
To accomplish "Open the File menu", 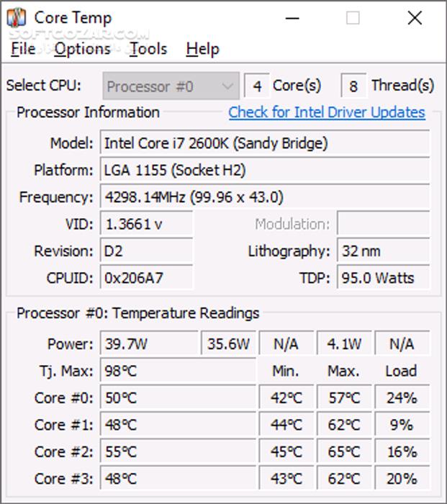I will (x=23, y=49).
